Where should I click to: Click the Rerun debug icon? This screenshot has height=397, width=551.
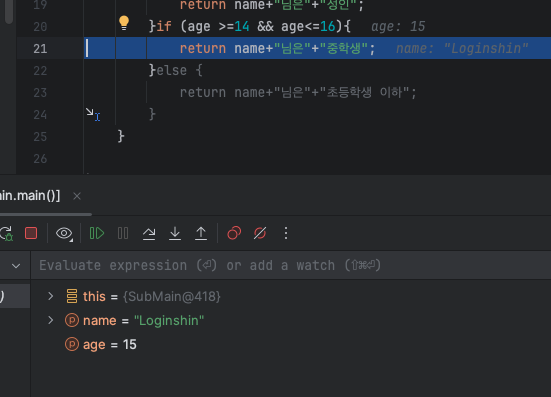6,233
